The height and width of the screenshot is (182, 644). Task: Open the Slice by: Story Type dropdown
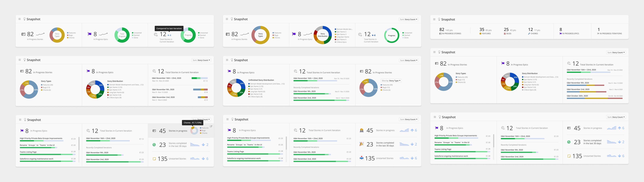coord(391,81)
